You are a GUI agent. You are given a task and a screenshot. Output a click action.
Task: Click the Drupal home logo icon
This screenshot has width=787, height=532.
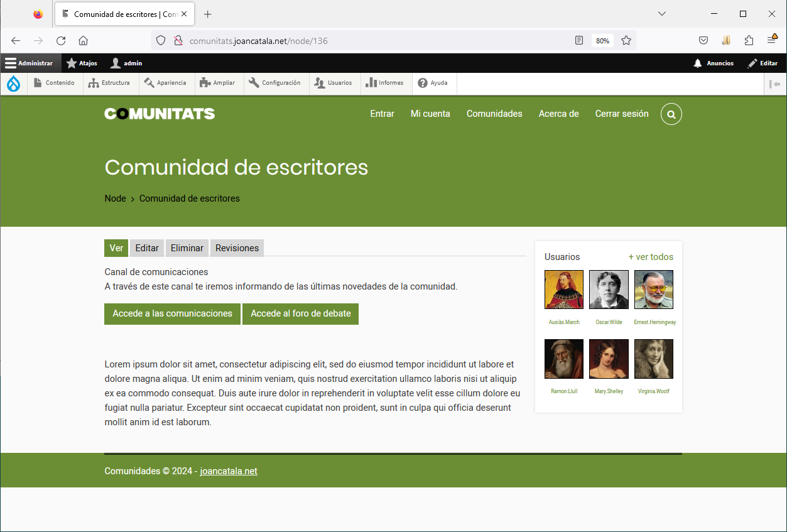pos(13,84)
